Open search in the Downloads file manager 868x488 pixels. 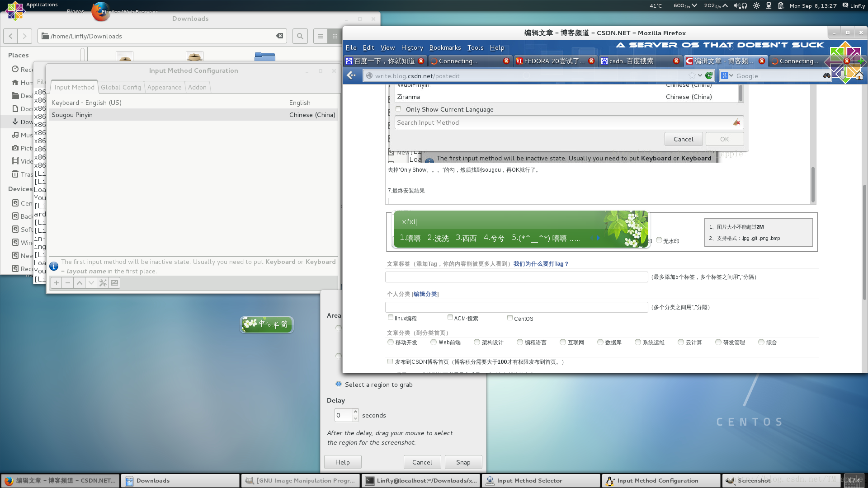300,36
